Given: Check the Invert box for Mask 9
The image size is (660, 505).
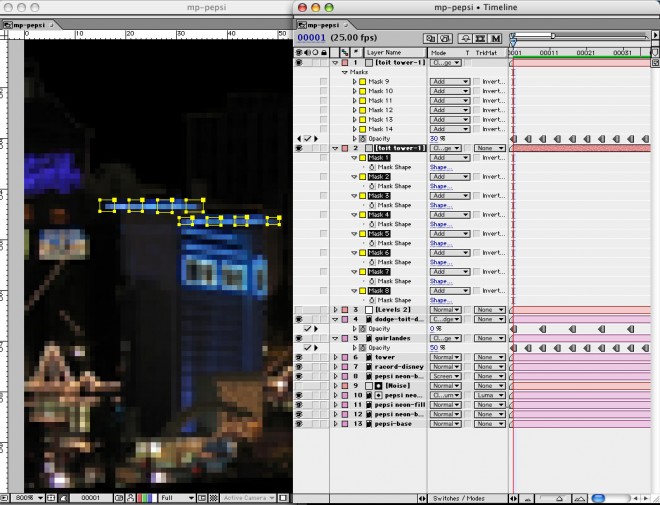Looking at the screenshot, I should point(477,82).
